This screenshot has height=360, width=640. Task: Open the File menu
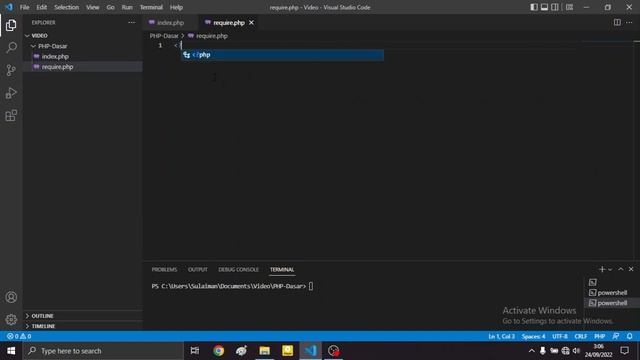coord(24,7)
